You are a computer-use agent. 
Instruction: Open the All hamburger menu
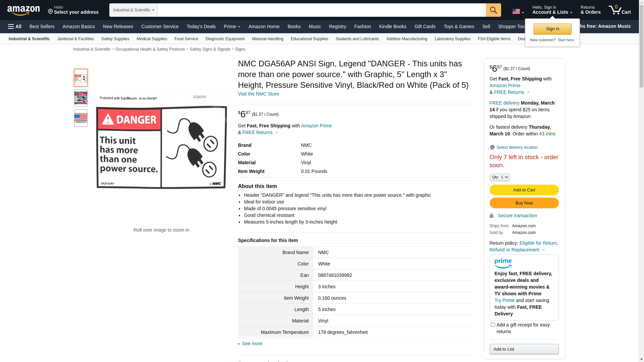click(15, 26)
